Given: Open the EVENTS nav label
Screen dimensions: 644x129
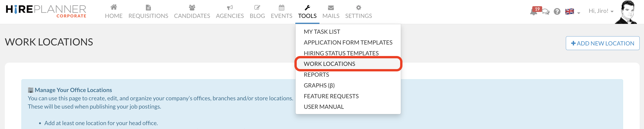Looking at the screenshot, I should coord(282,16).
